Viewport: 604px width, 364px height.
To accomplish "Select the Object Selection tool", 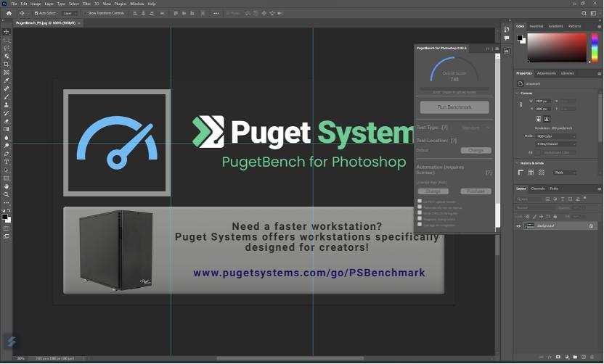I will point(6,56).
